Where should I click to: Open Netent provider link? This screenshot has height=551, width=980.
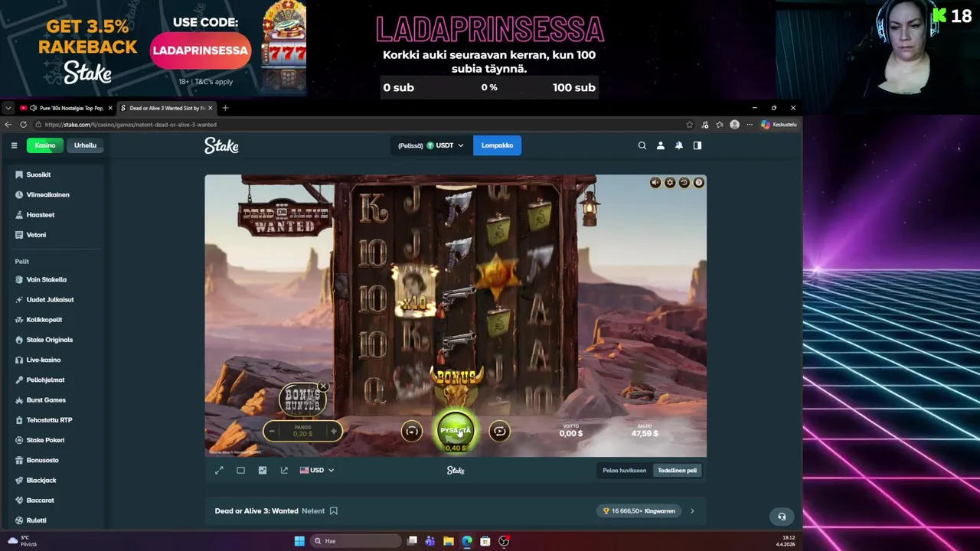pos(313,510)
